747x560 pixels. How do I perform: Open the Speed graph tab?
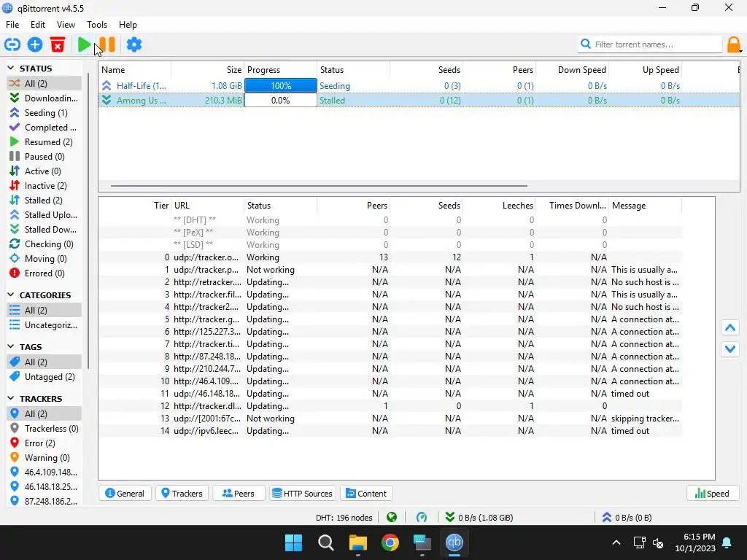tap(713, 494)
